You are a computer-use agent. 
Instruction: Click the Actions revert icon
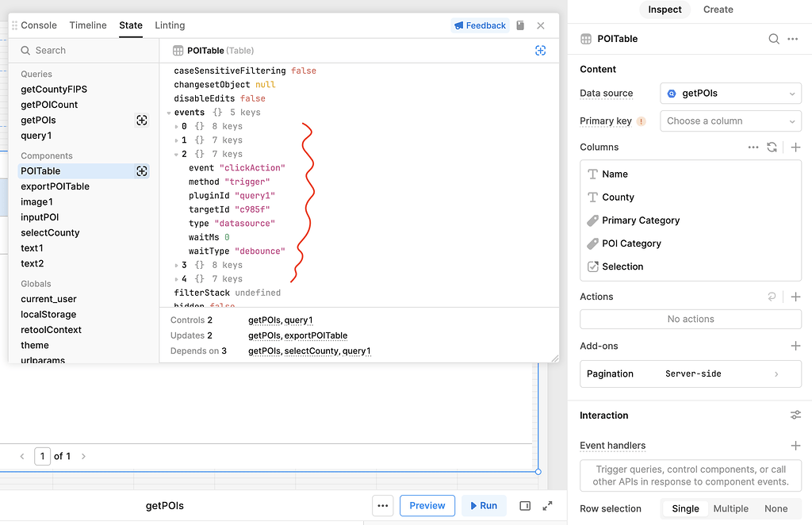pos(772,297)
